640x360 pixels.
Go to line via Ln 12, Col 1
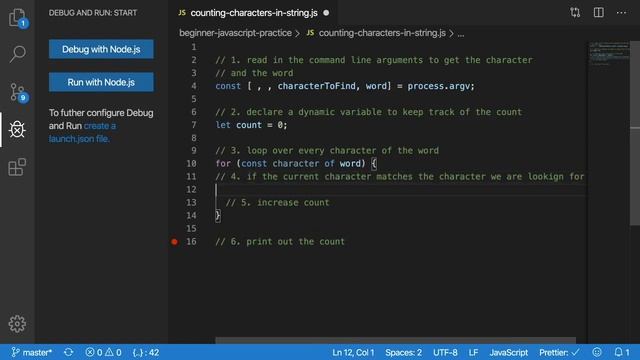tap(353, 352)
